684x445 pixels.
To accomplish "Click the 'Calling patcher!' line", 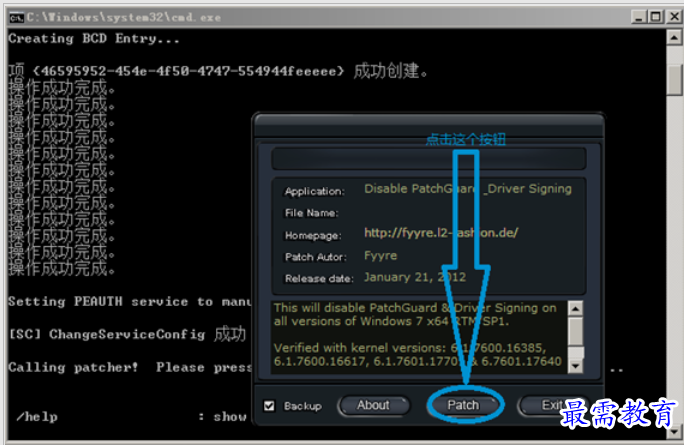I will [130, 367].
